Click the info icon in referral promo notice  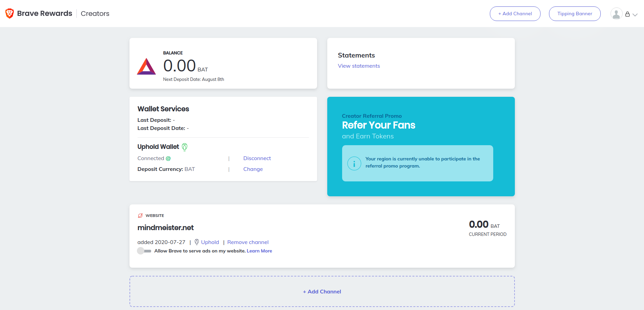coord(354,163)
